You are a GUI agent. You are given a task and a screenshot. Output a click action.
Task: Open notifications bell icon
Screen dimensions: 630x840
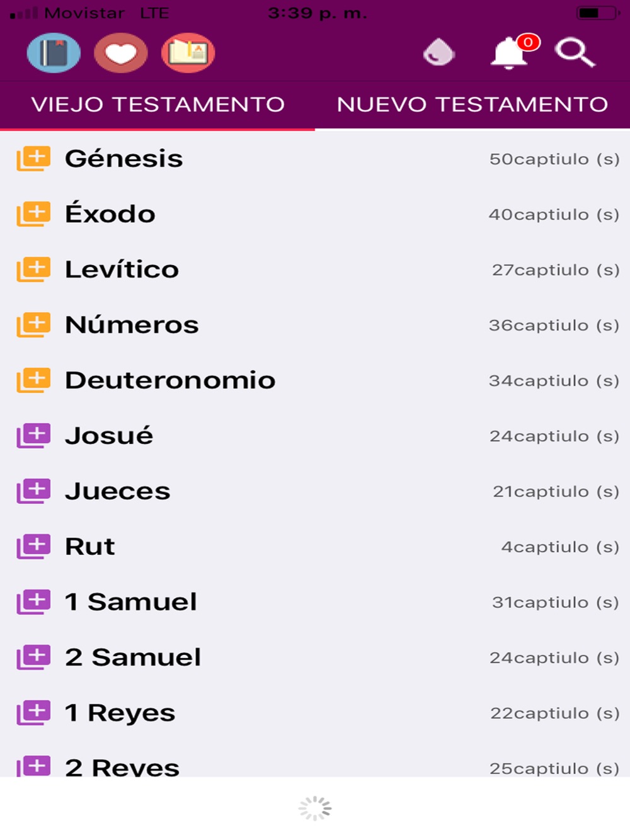tap(510, 52)
